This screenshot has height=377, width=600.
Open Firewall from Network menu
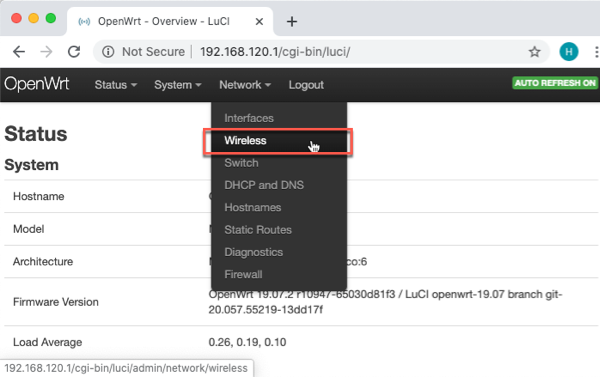tap(279, 274)
